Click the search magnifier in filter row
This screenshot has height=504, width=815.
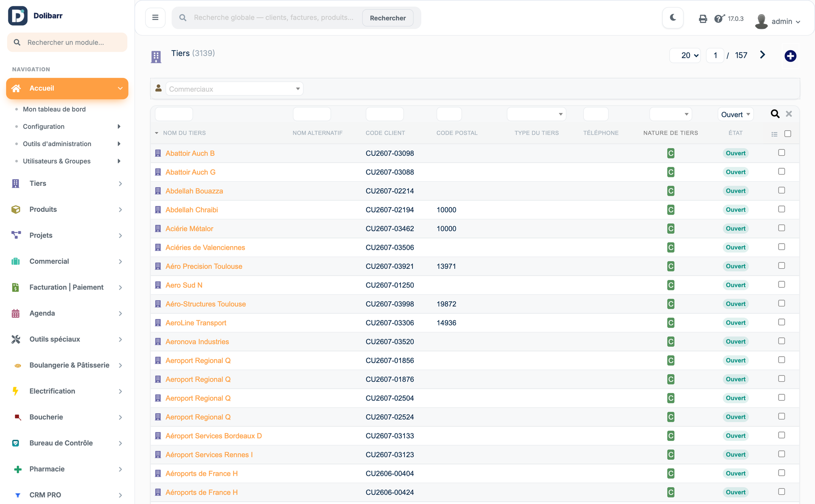(x=775, y=114)
